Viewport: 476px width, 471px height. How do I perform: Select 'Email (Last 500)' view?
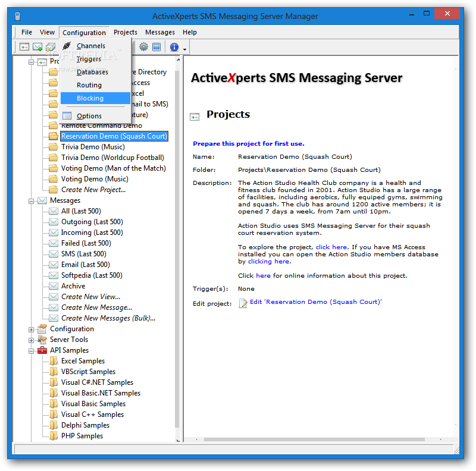[x=86, y=264]
